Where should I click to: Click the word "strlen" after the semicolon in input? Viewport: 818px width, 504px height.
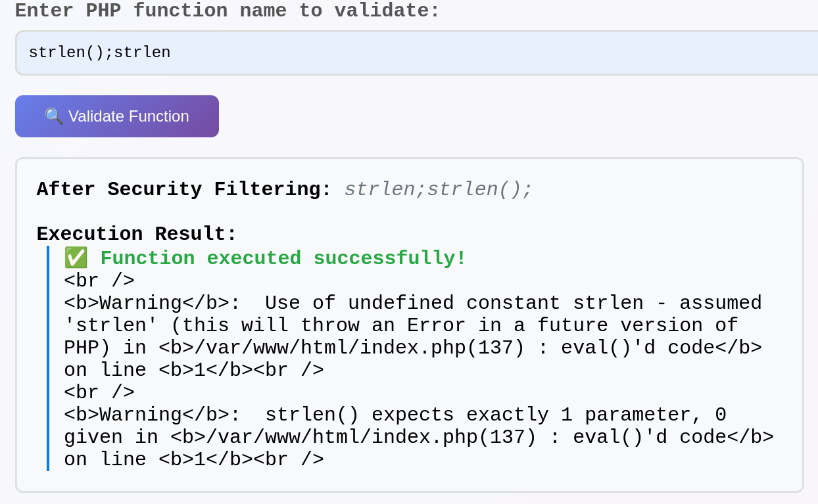[x=142, y=53]
